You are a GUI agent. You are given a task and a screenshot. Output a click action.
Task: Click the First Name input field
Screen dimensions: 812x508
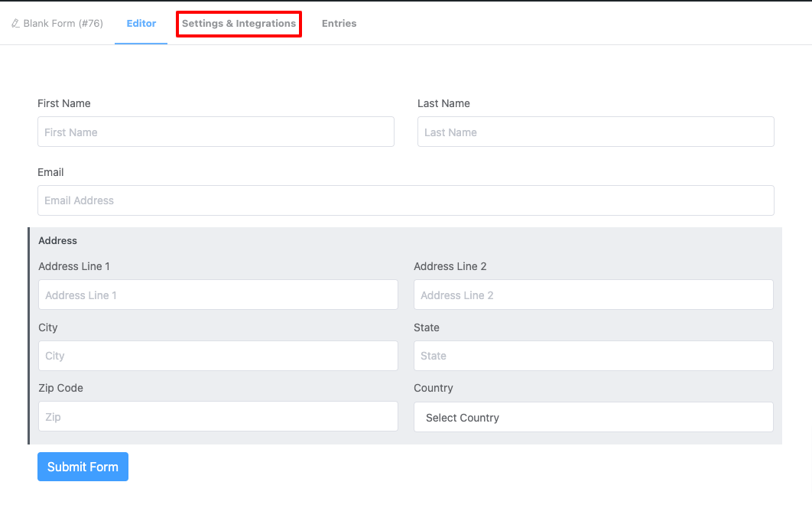[x=216, y=132]
